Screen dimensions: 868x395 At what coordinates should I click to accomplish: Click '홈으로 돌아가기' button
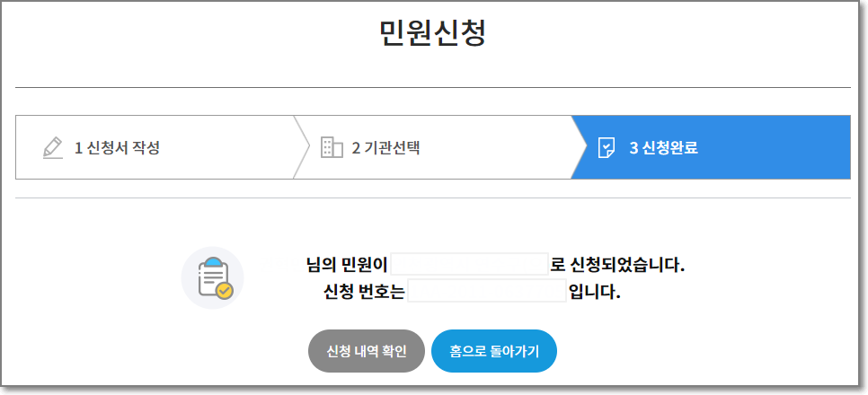tap(494, 351)
